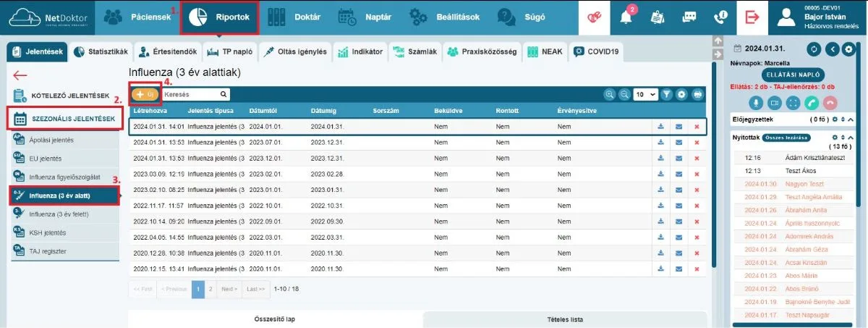
Task: Refresh the daily panel with circular arrows
Action: point(815,49)
